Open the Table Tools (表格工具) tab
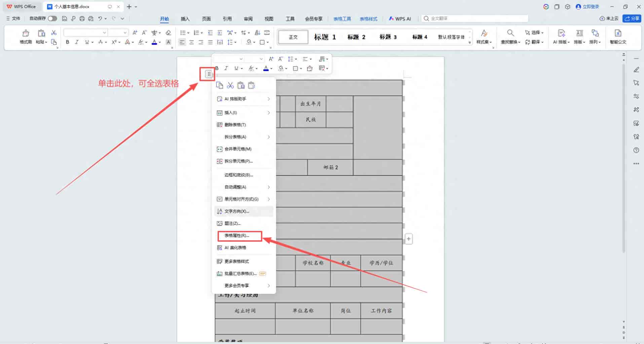The image size is (644, 344). click(342, 19)
